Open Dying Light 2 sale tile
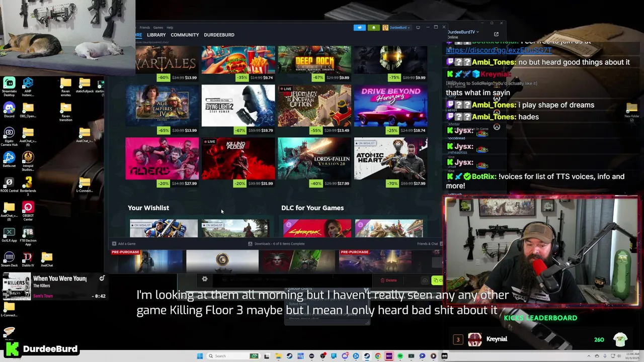This screenshot has height=362, width=644. click(238, 110)
